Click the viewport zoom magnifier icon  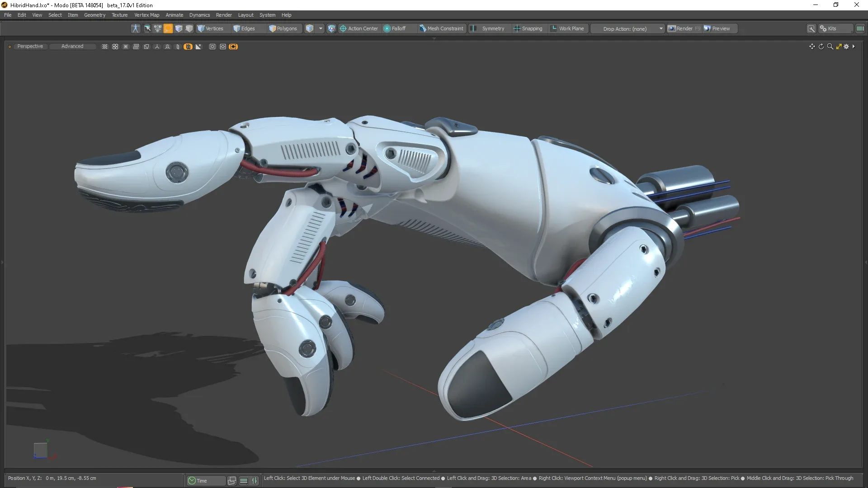click(830, 47)
